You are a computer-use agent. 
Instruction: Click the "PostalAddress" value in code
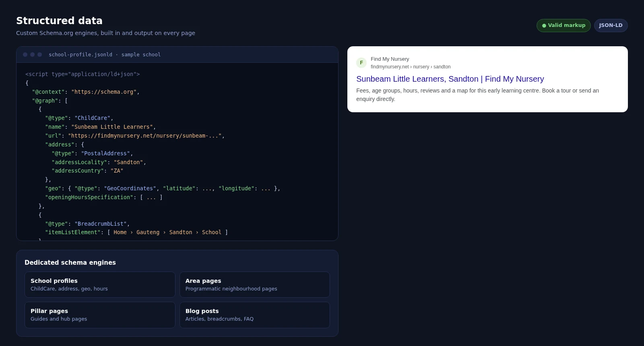point(105,154)
